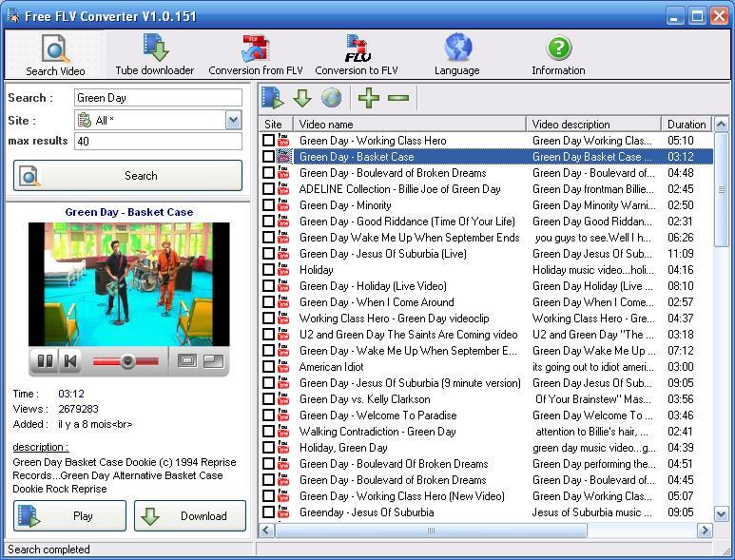Click YouTube icon of Jesus Of Suburbia (Live) row
Image resolution: width=735 pixels, height=560 pixels.
283,254
